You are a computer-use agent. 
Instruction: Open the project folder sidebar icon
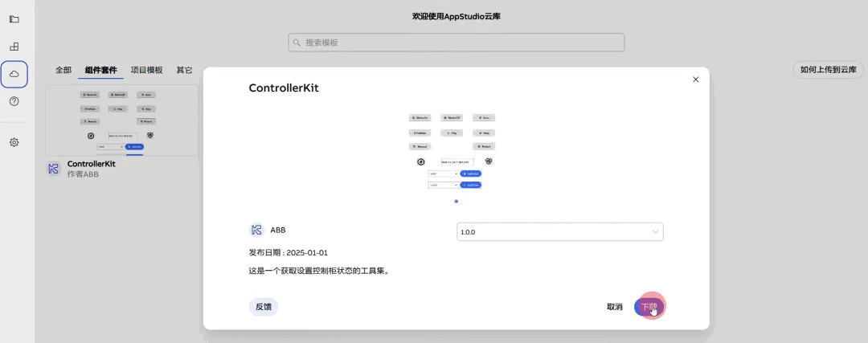pos(14,19)
